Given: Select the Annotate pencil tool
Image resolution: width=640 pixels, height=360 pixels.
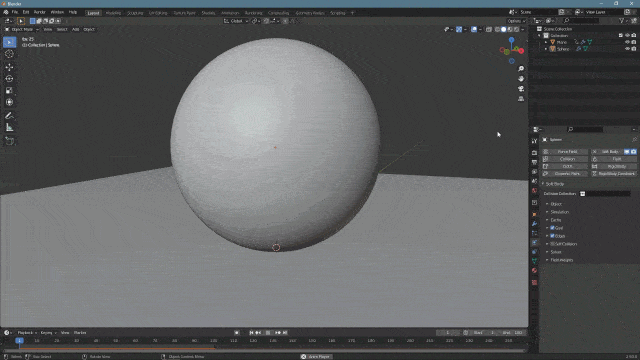Looking at the screenshot, I should (x=9, y=116).
